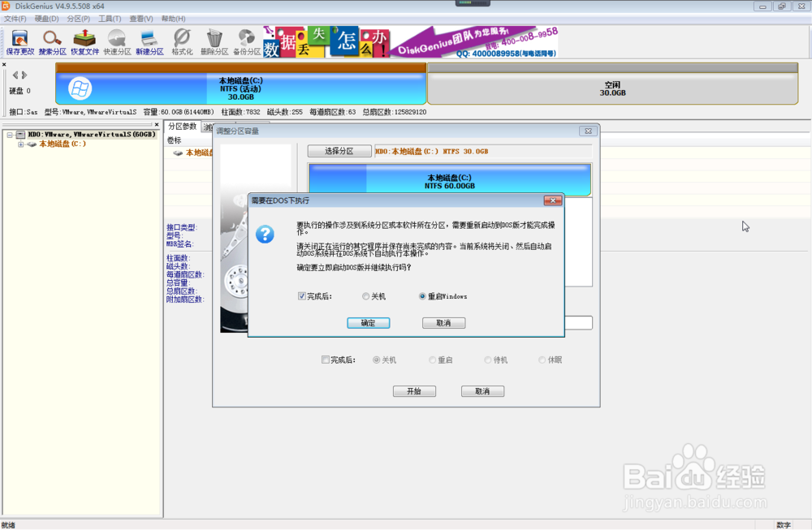Click the 选择分区 button
The width and height of the screenshot is (812, 530).
point(339,151)
